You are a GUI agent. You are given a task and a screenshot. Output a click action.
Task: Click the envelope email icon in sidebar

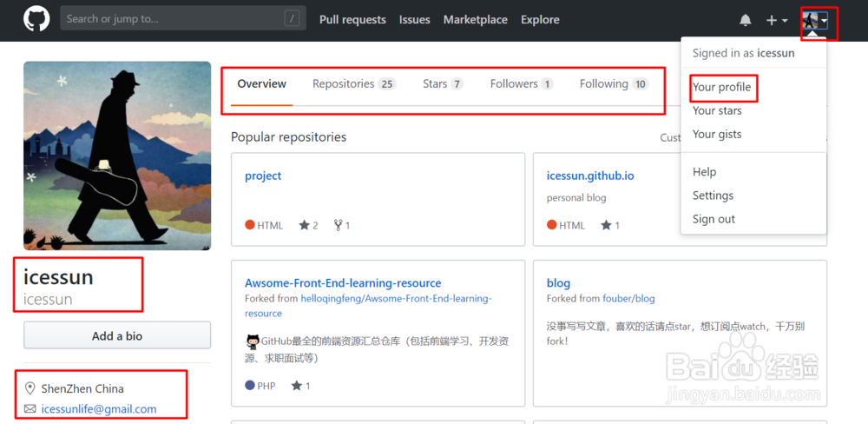click(x=30, y=408)
